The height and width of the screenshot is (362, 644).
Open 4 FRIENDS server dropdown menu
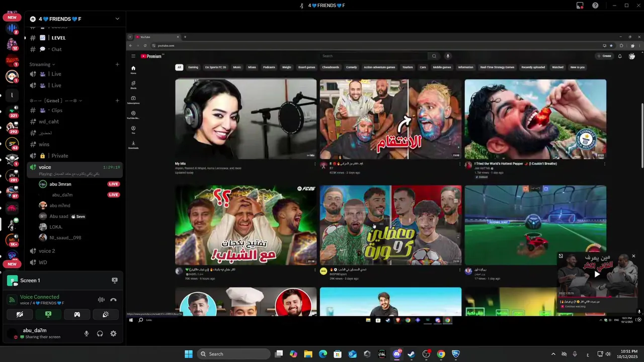(117, 19)
